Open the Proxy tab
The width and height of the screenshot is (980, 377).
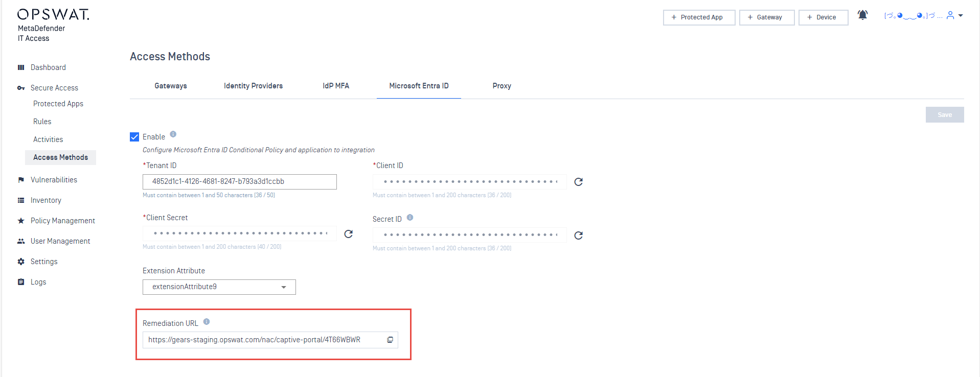point(502,86)
